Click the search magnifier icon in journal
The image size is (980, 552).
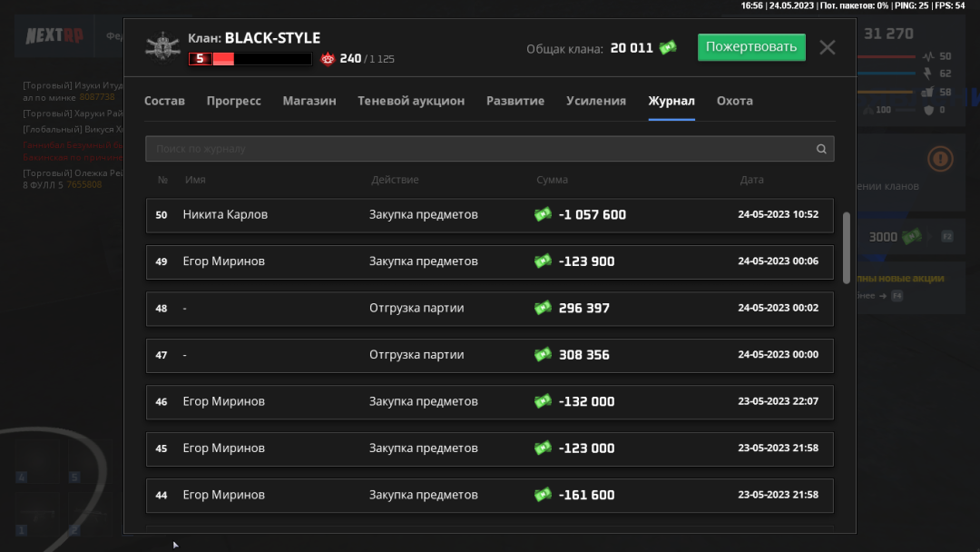tap(821, 149)
